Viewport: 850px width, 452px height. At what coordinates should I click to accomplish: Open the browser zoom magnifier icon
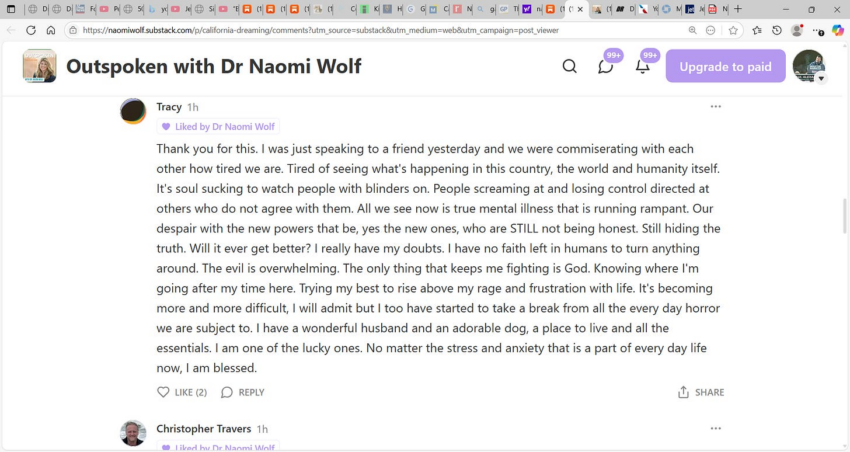click(x=692, y=30)
